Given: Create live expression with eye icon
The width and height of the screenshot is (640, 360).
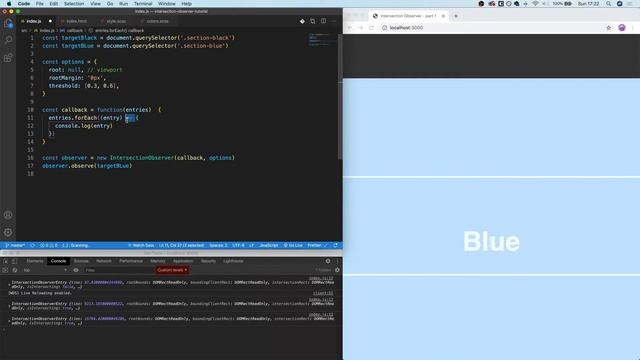Looking at the screenshot, I should click(76, 270).
